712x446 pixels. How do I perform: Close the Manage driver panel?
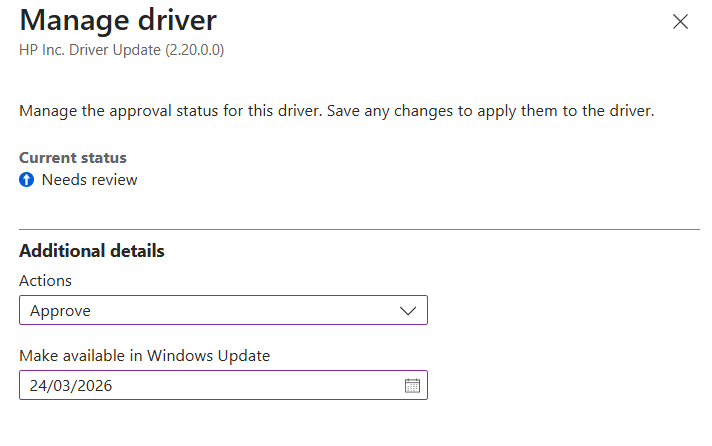point(680,22)
